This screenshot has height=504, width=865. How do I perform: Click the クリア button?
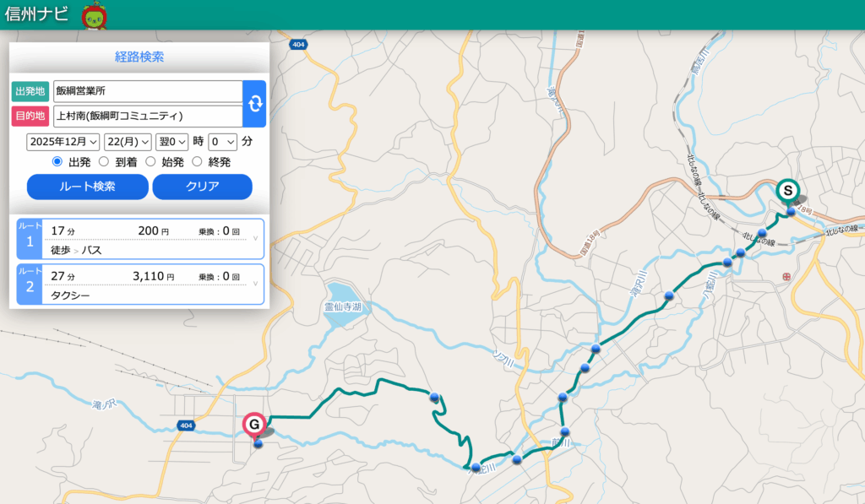pyautogui.click(x=202, y=187)
